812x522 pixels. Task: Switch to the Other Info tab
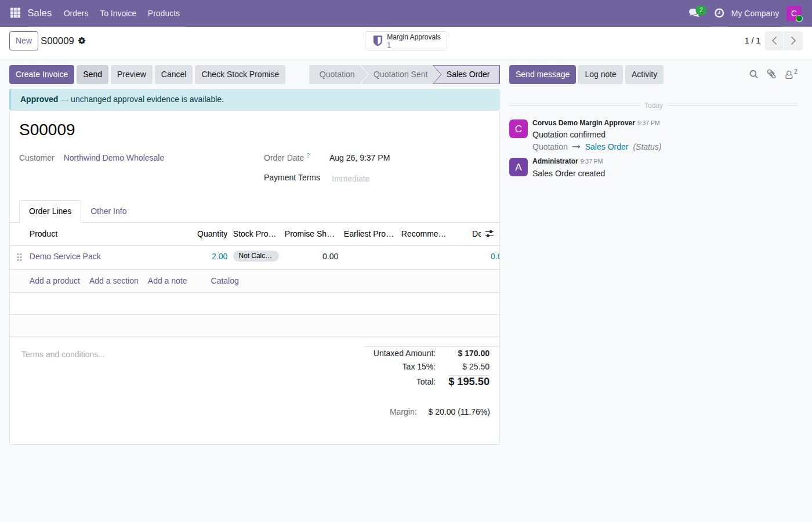tap(108, 211)
